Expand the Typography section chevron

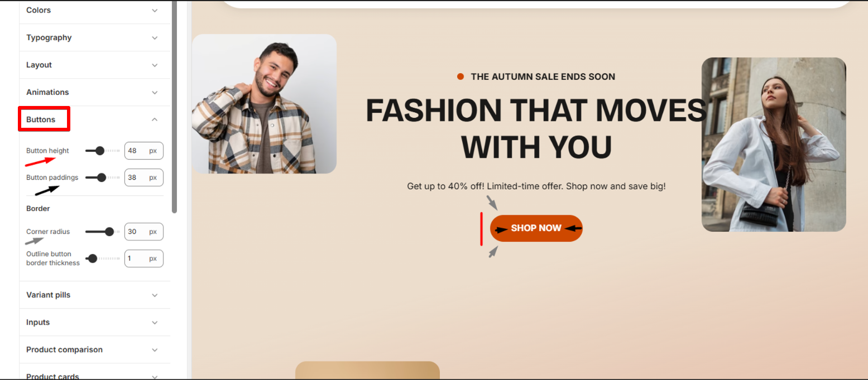(155, 37)
